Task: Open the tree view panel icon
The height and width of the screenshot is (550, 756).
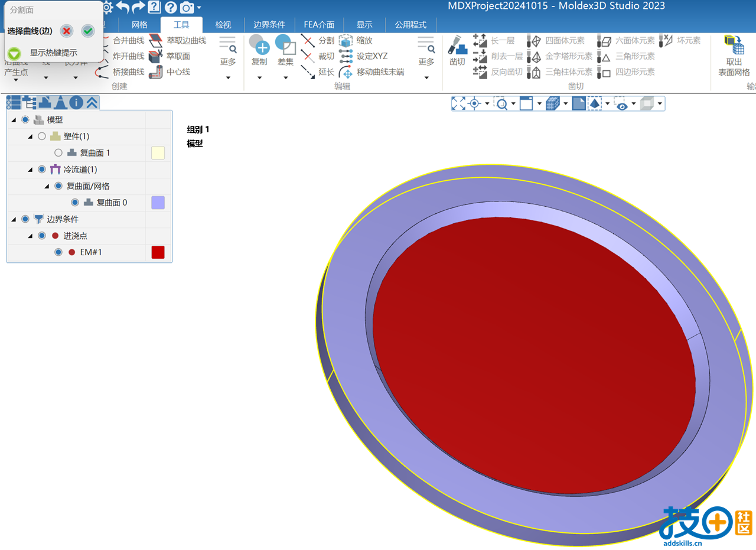Action: tap(29, 102)
